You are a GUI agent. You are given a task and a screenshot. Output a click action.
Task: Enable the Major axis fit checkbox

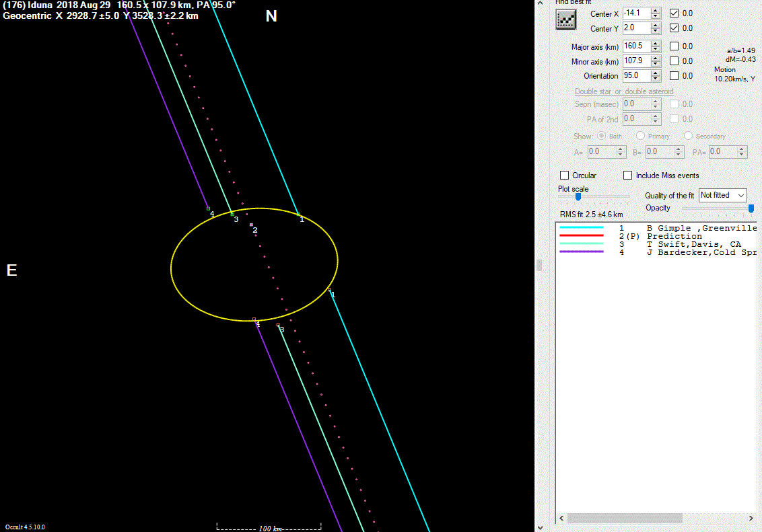point(674,46)
